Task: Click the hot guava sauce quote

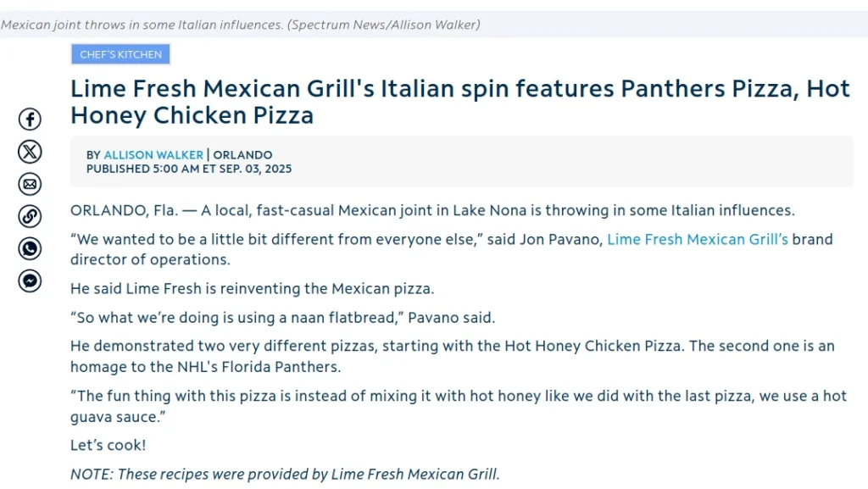Action: click(x=458, y=406)
